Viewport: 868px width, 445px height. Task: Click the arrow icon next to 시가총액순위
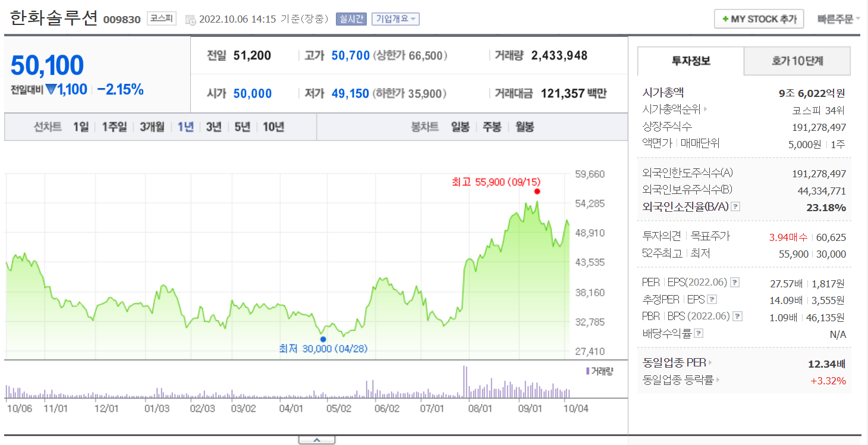point(706,109)
